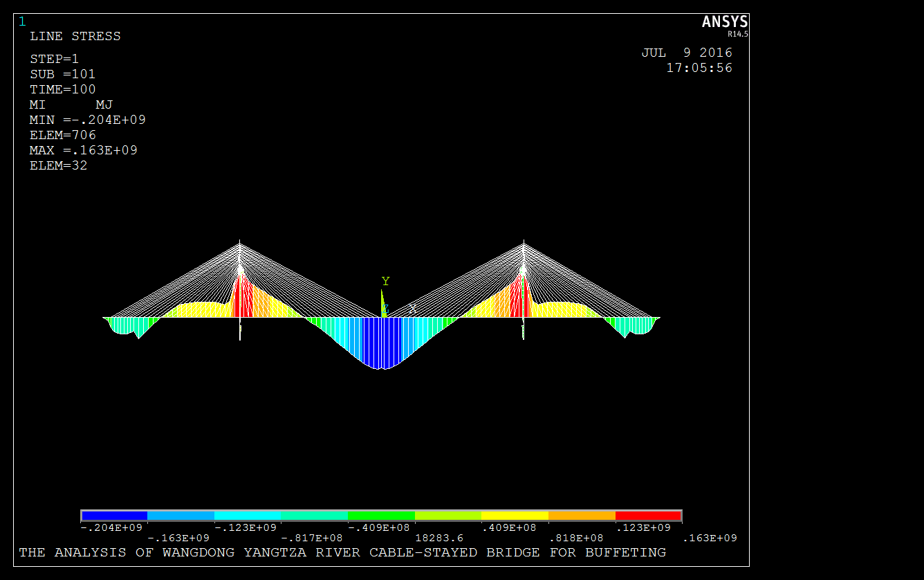
Task: Click legend value -.817E+08
Action: point(312,538)
